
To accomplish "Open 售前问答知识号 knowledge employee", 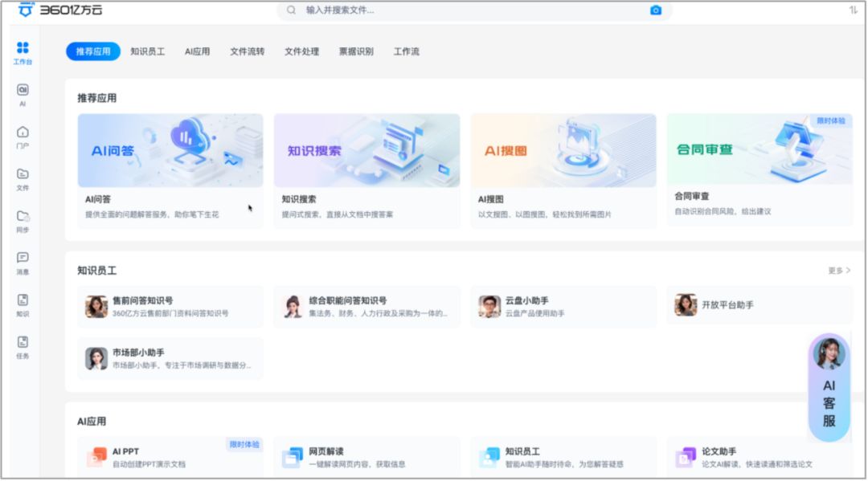I will tap(170, 307).
